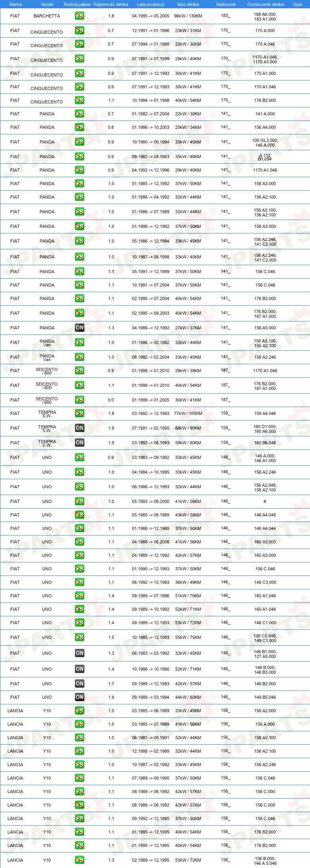Click engine code 100 GL3.000, 146 A.000
The height and width of the screenshot is (868, 310).
pyautogui.click(x=265, y=143)
